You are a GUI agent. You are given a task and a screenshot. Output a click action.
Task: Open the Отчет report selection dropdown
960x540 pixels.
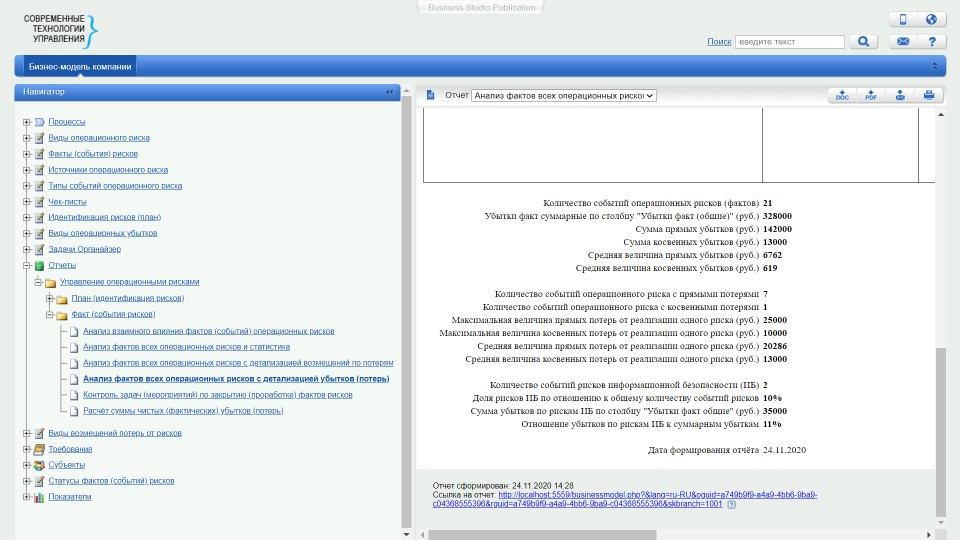coord(564,95)
